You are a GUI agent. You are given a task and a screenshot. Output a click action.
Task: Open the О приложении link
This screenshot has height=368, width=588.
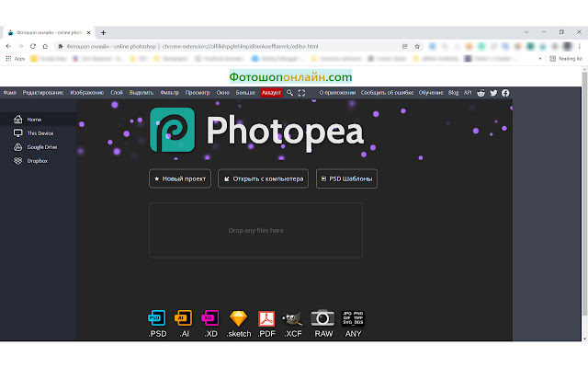(x=337, y=92)
